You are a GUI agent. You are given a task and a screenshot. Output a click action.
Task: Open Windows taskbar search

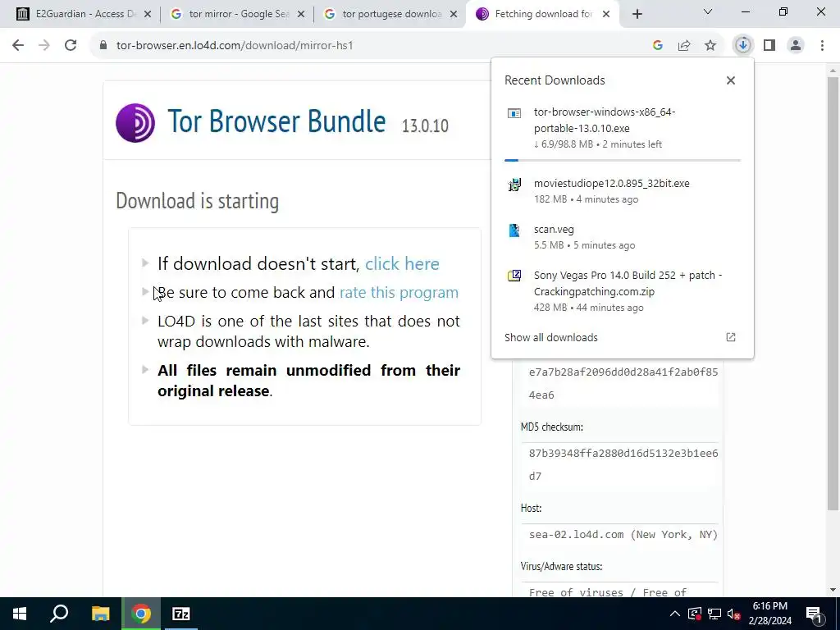(x=59, y=614)
